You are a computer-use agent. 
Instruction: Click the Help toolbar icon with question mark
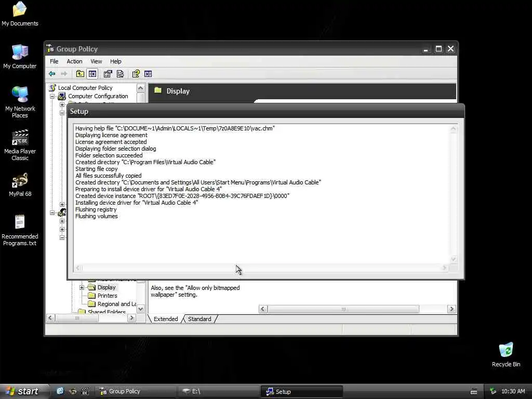point(136,74)
